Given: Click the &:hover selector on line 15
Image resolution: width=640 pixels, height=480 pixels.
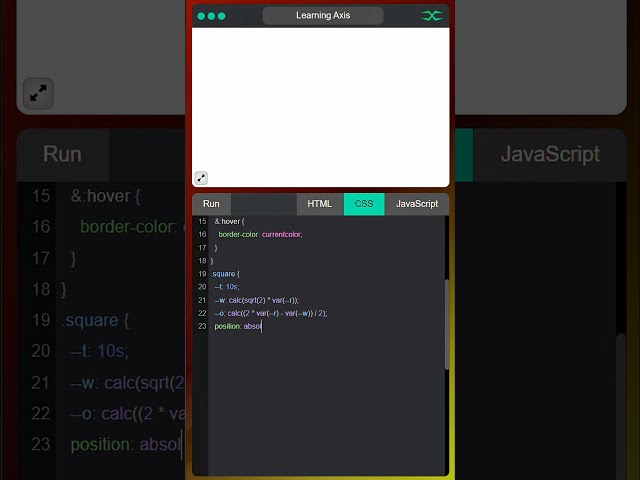Looking at the screenshot, I should 229,221.
